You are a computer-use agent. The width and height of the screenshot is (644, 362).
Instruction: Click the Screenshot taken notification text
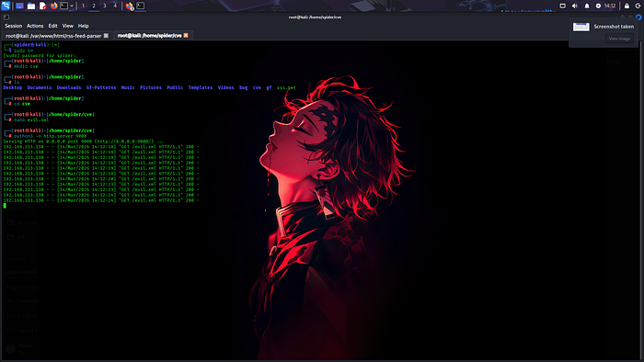pos(614,27)
